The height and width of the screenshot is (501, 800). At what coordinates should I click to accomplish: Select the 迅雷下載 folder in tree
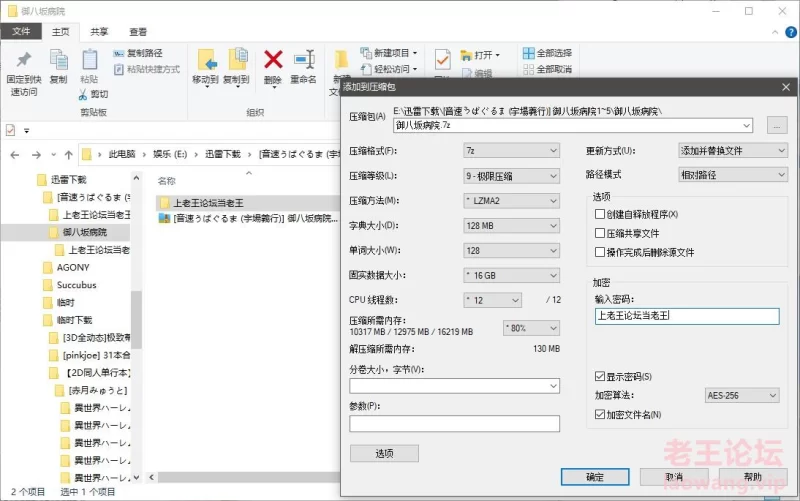(x=68, y=180)
